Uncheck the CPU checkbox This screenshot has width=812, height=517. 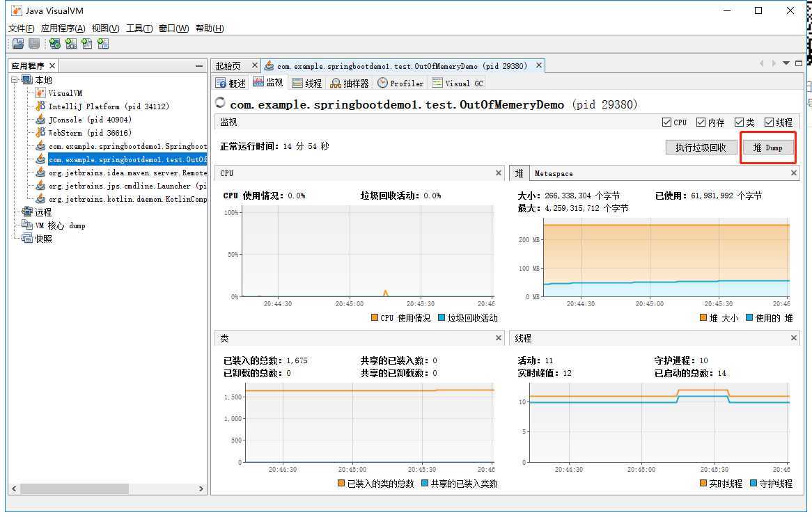[666, 122]
